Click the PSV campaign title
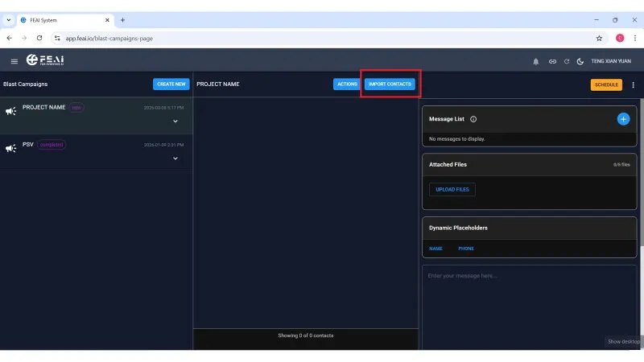This screenshot has width=644, height=362. [28, 145]
